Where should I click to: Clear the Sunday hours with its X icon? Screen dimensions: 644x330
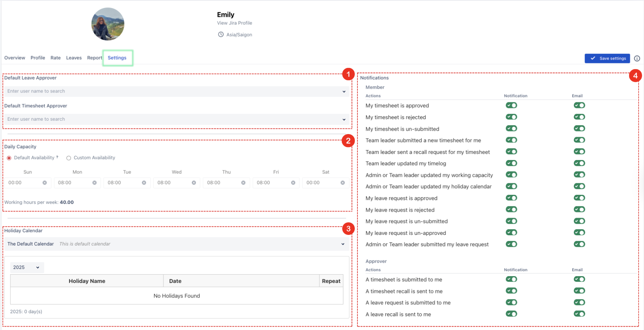point(45,183)
